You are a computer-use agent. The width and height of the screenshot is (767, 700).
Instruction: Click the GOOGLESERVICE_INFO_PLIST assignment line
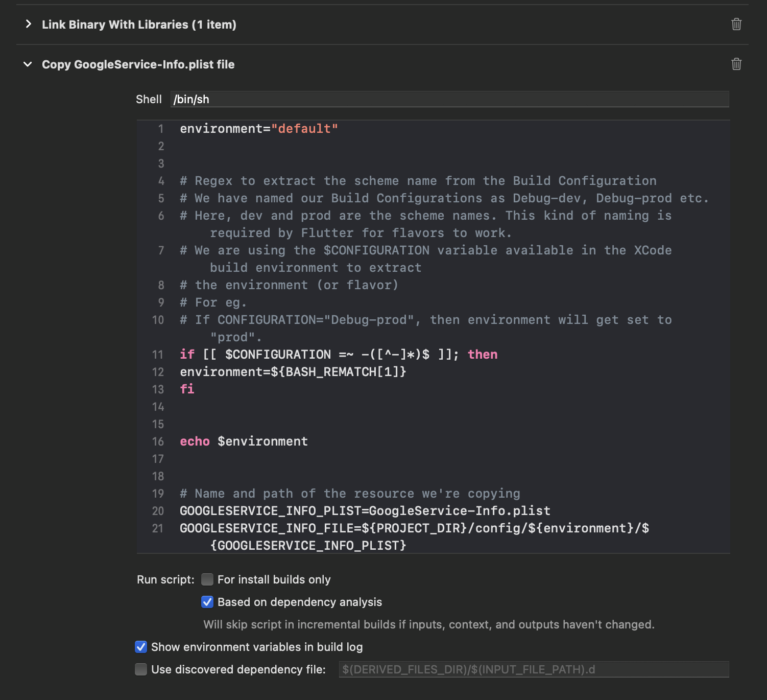(x=364, y=510)
